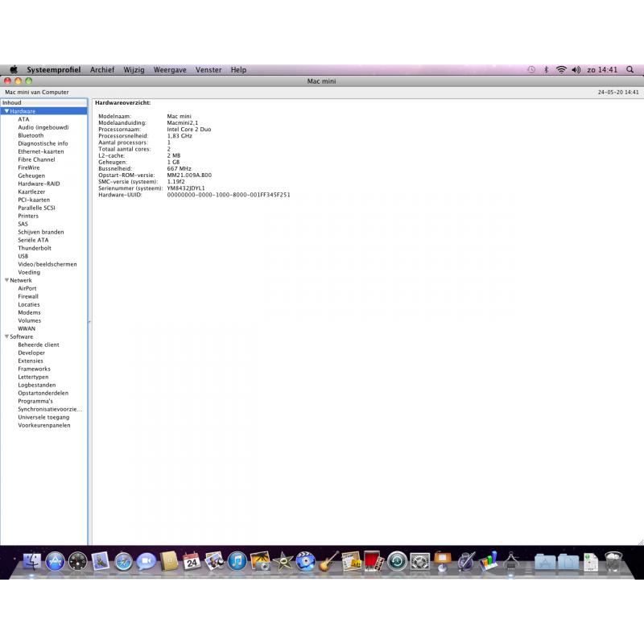Select Extensies under Software
This screenshot has width=644, height=644.
pyautogui.click(x=31, y=361)
